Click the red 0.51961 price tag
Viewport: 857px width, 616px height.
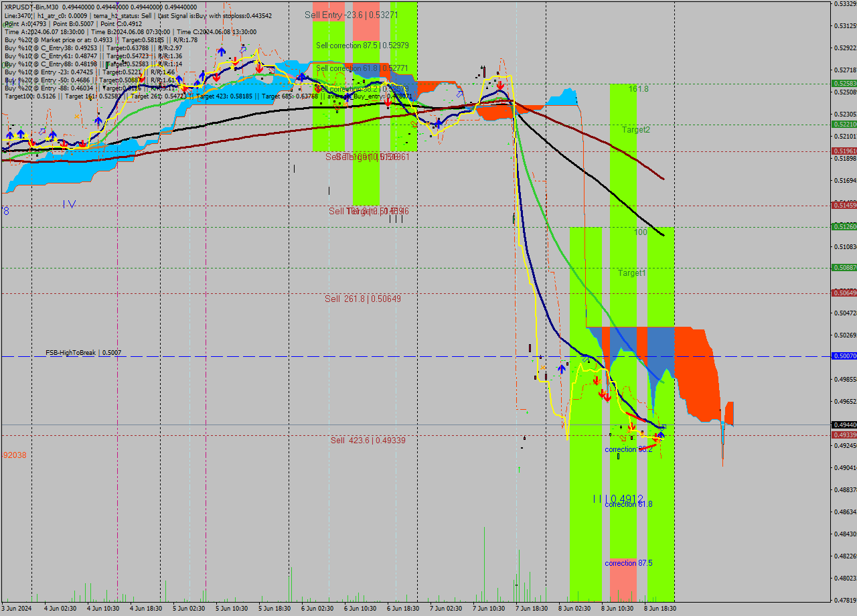(x=844, y=151)
